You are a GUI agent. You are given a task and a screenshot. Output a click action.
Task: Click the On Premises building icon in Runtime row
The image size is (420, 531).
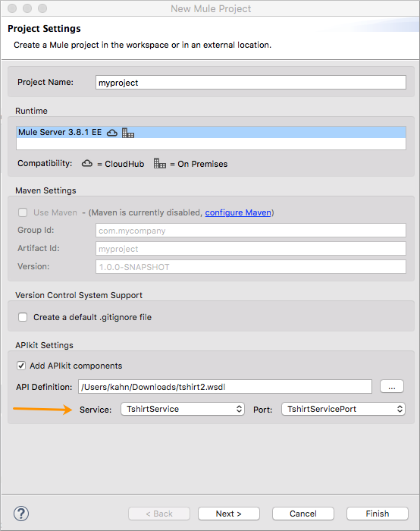pyautogui.click(x=128, y=133)
